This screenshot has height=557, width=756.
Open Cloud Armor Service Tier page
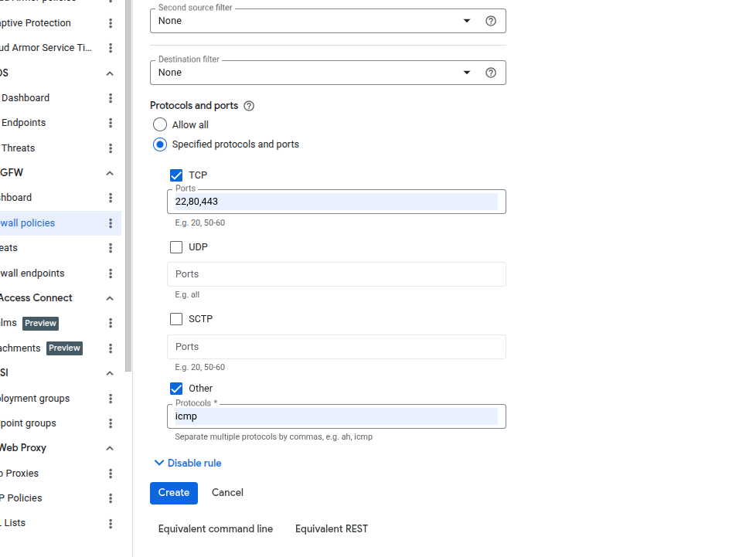[46, 48]
